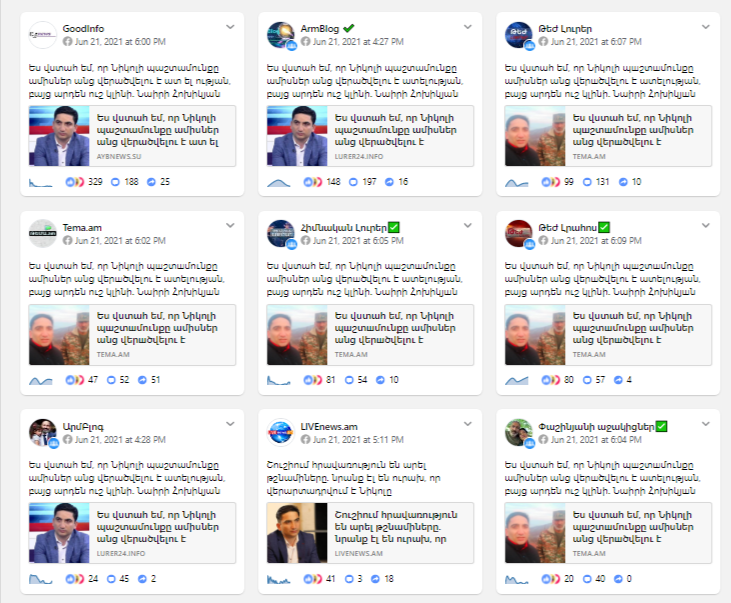Click the GoodInfo post engagement sparkline chart
The image size is (731, 603).
pos(41,182)
